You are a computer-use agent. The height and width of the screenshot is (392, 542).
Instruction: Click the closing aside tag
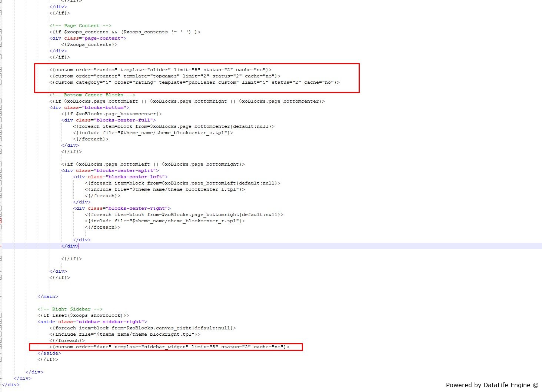tap(49, 353)
